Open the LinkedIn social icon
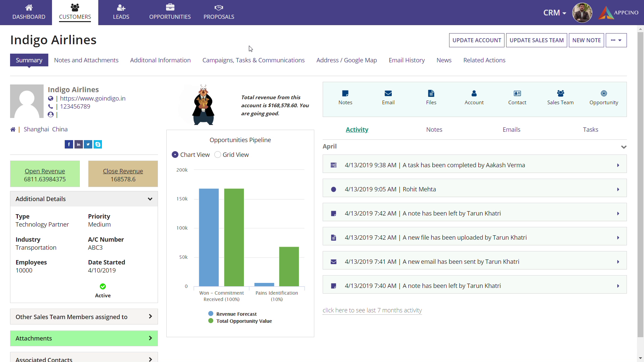This screenshot has width=644, height=362. click(78, 144)
